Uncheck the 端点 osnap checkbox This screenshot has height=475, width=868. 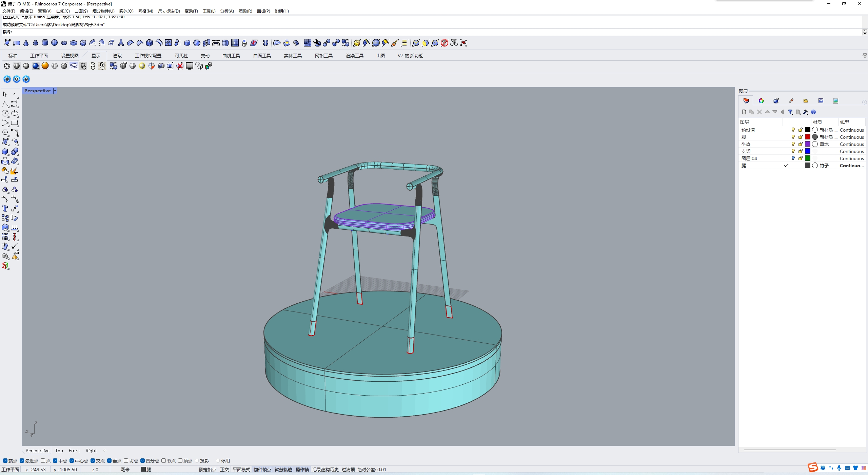[5, 460]
